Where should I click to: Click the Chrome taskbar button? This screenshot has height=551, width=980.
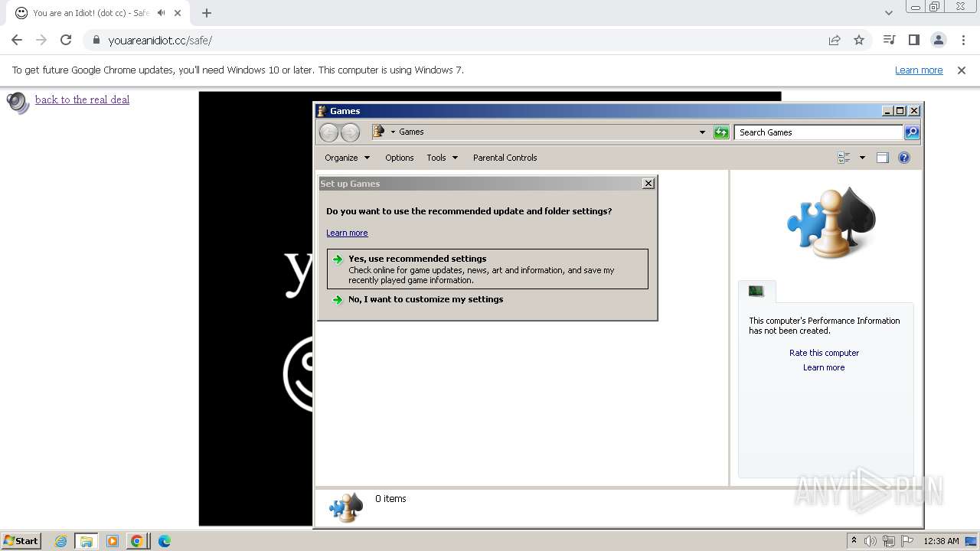click(x=137, y=541)
